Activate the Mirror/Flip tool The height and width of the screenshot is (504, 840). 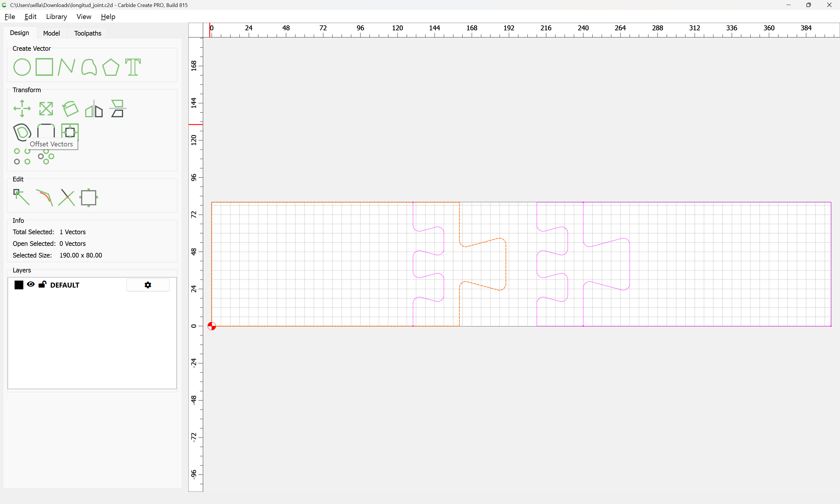pyautogui.click(x=94, y=109)
